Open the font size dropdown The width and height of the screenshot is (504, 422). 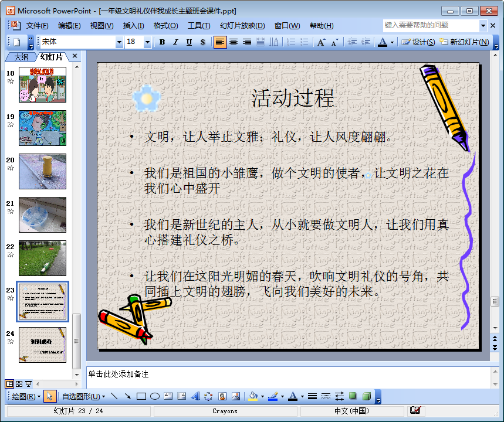coord(147,42)
